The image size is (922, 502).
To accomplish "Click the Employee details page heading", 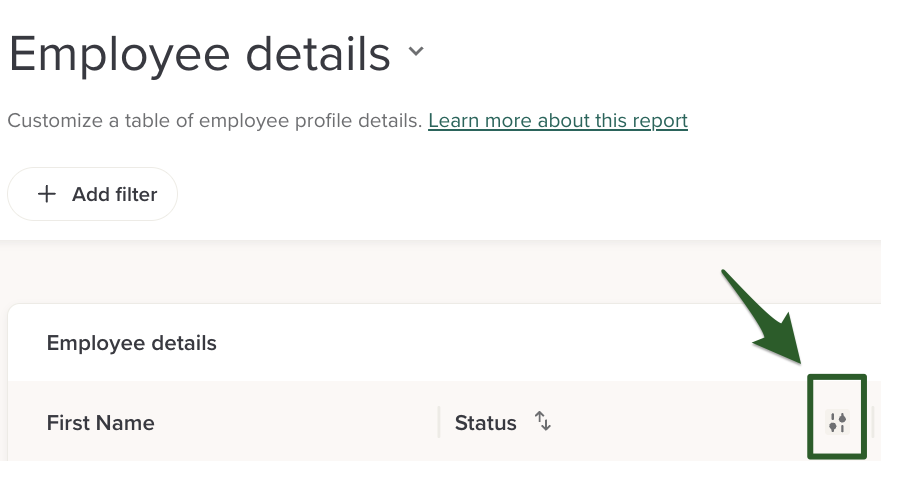I will [199, 54].
